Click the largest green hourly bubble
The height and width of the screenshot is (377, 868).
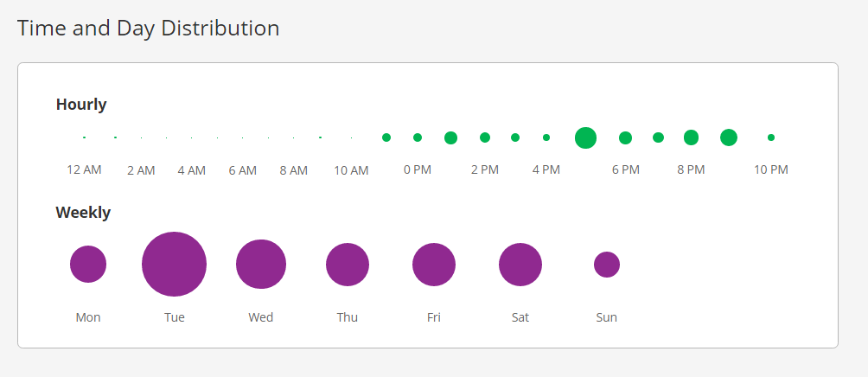pos(585,137)
